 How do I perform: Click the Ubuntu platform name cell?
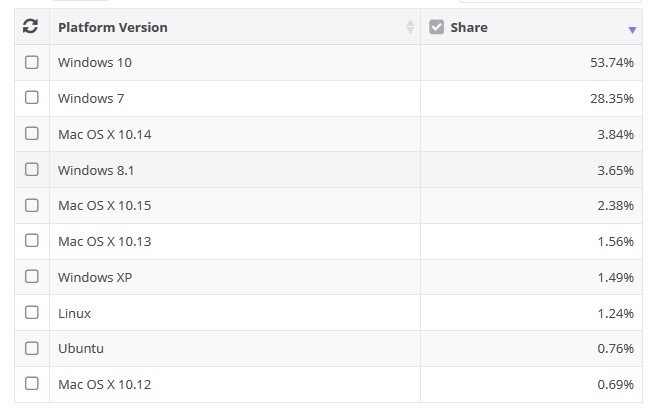pos(235,349)
